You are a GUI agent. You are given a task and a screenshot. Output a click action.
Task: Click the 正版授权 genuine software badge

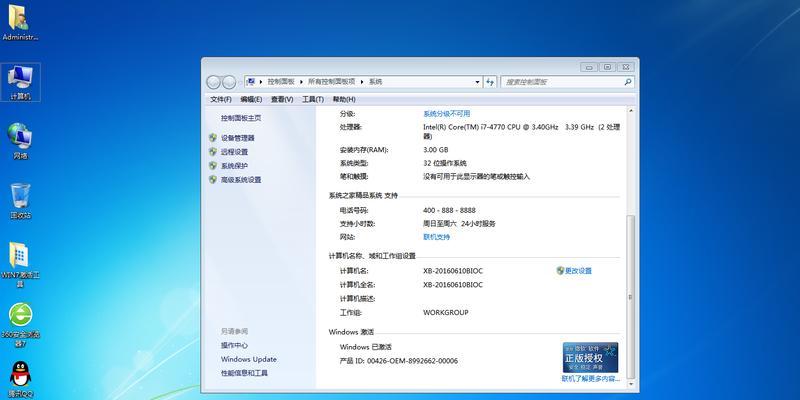(x=590, y=357)
